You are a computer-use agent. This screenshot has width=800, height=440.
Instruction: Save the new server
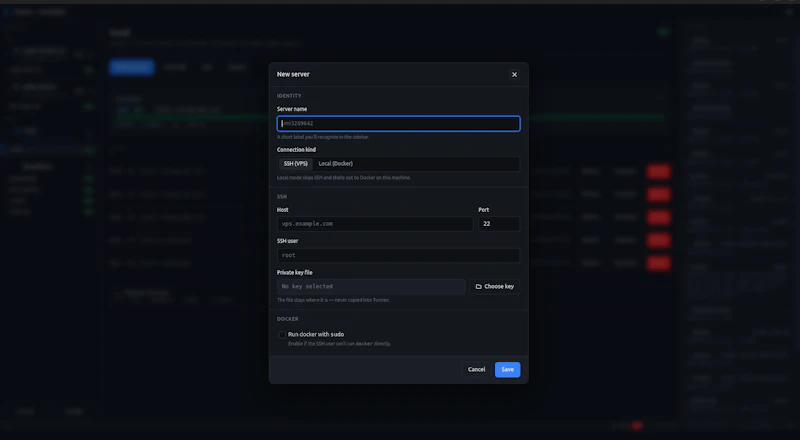coord(508,370)
